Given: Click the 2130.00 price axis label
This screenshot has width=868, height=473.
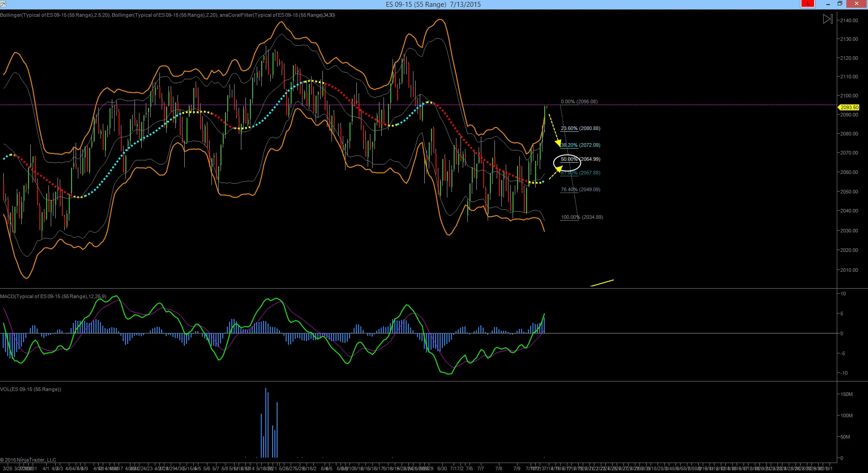Looking at the screenshot, I should (x=849, y=39).
